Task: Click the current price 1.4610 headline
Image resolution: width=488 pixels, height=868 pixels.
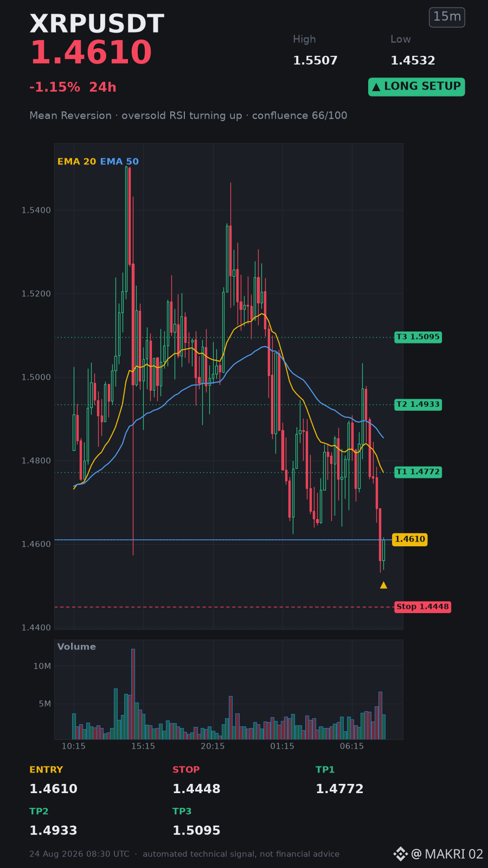Action: point(91,53)
